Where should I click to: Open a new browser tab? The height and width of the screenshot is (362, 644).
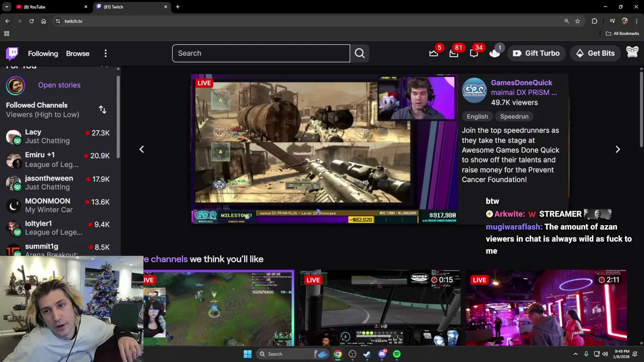point(178,7)
